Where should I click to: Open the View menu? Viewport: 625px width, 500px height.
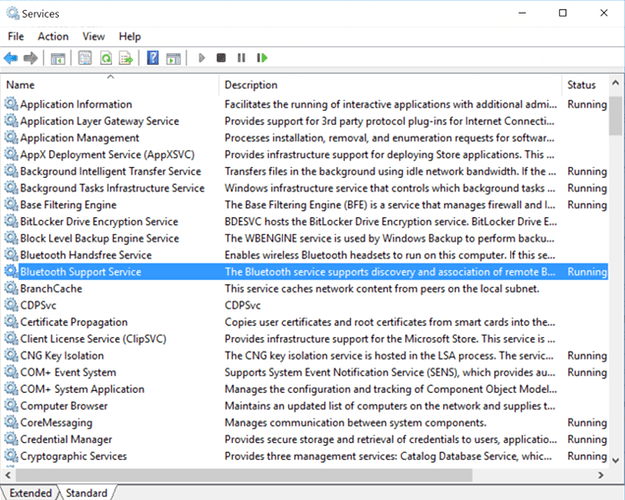coord(94,36)
